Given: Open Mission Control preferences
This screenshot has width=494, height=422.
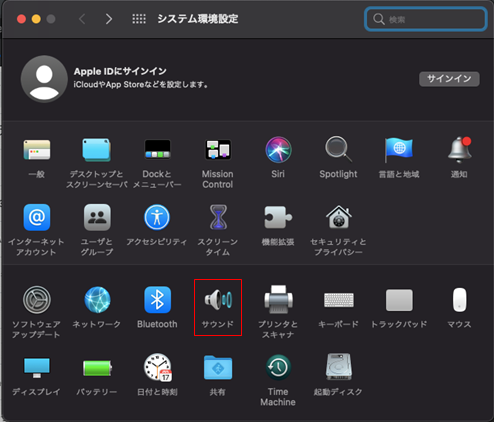Looking at the screenshot, I should (218, 150).
